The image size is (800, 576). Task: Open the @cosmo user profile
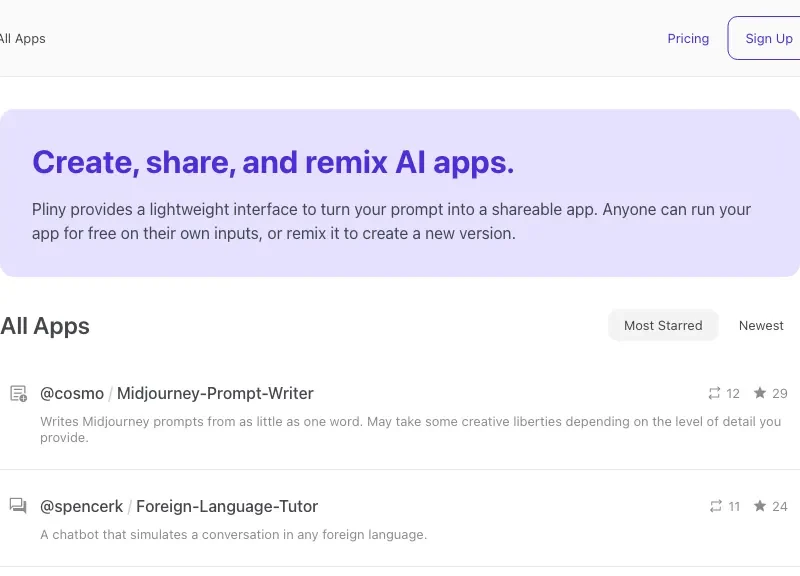tap(71, 393)
